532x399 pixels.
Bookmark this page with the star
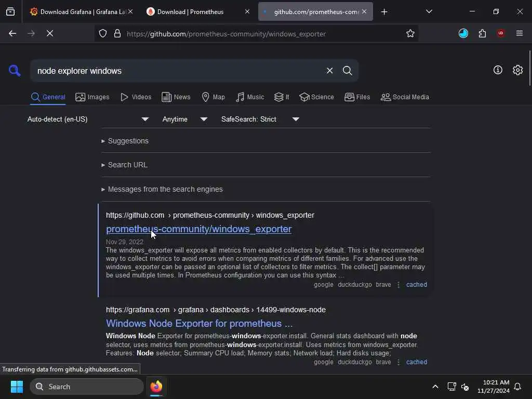pos(410,33)
